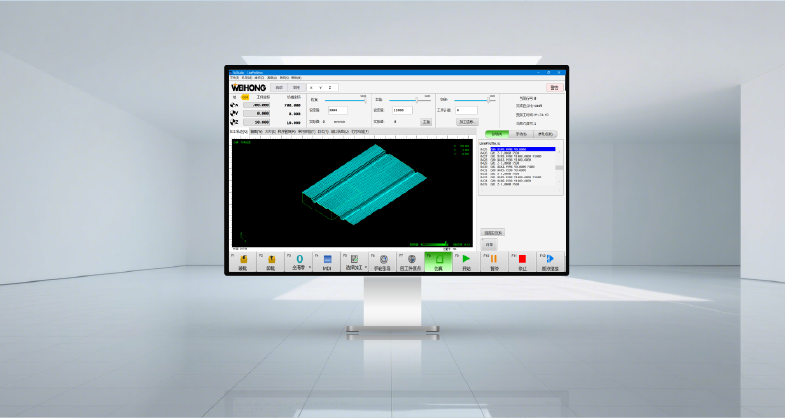
Task: Click the F1 load file icon
Action: pos(243,259)
